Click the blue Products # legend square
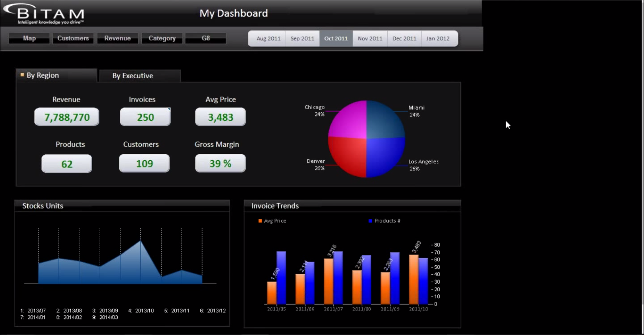644x335 pixels. 370,221
